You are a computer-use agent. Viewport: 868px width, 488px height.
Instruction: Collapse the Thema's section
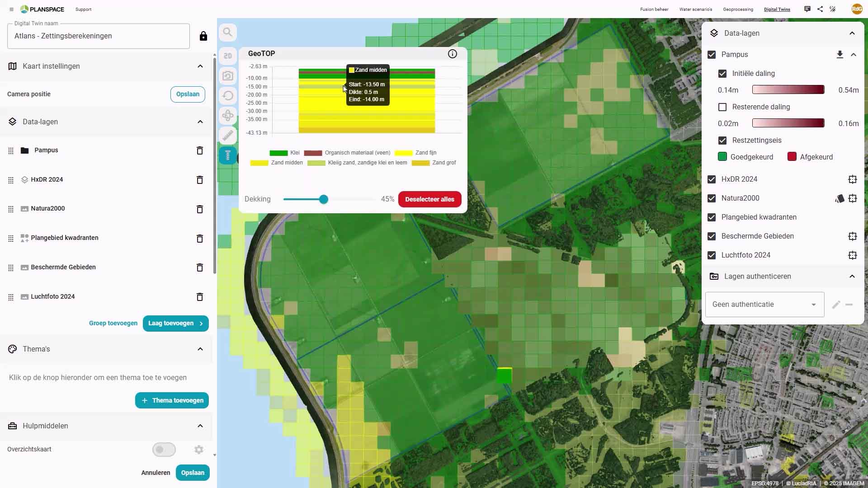pos(200,349)
